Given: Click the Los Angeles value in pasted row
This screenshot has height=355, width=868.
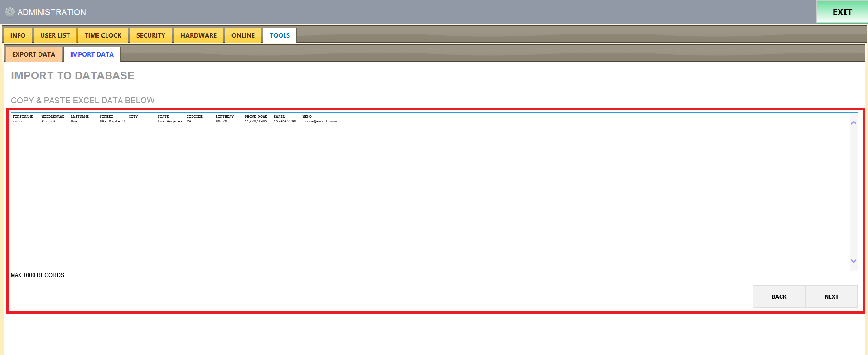Looking at the screenshot, I should coord(170,122).
